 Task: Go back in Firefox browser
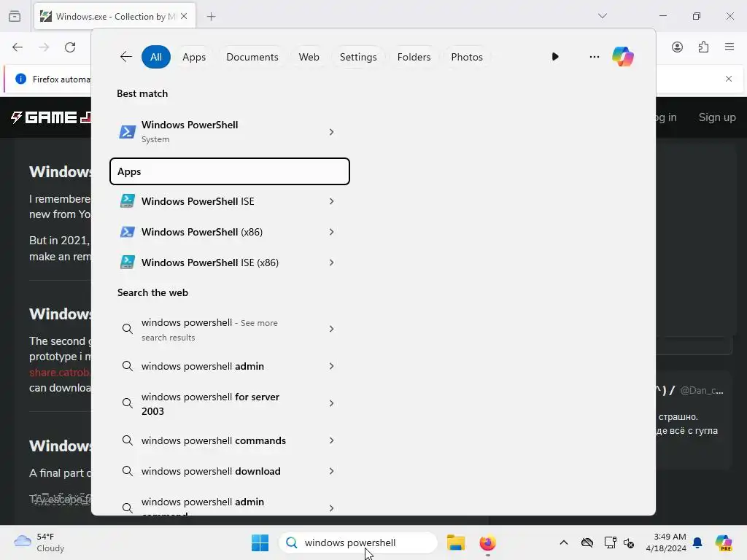coord(18,47)
